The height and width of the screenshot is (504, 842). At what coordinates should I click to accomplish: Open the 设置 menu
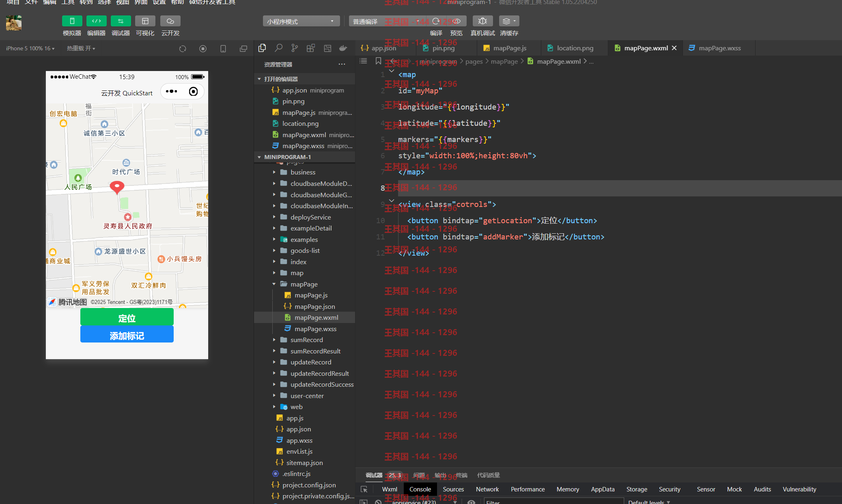click(159, 2)
